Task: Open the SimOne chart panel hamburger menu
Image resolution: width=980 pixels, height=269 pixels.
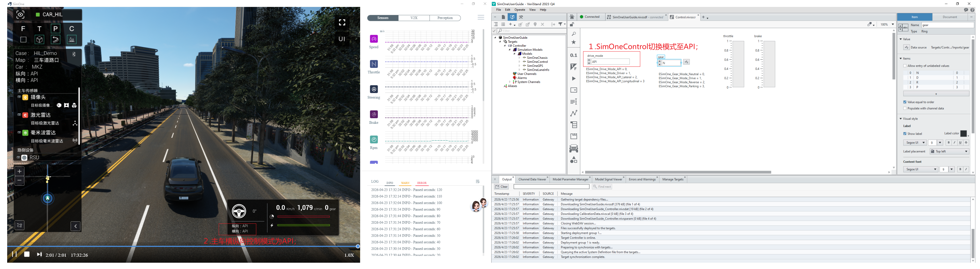Action: [x=481, y=17]
